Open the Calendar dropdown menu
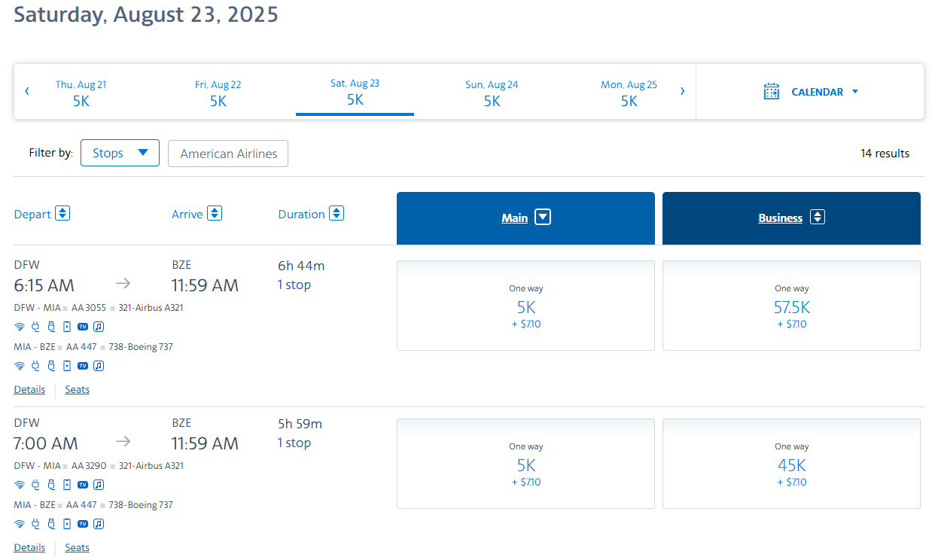 (855, 91)
